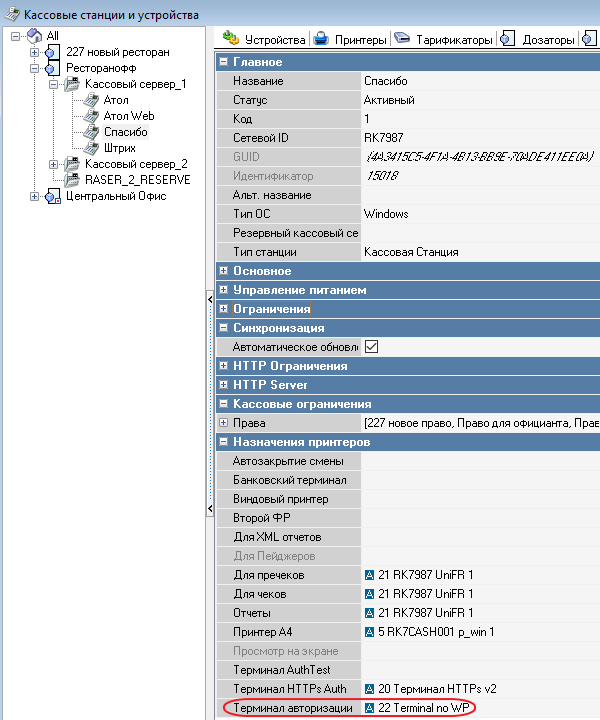600x720 pixels.
Task: Expand the Основное section
Action: tap(223, 271)
